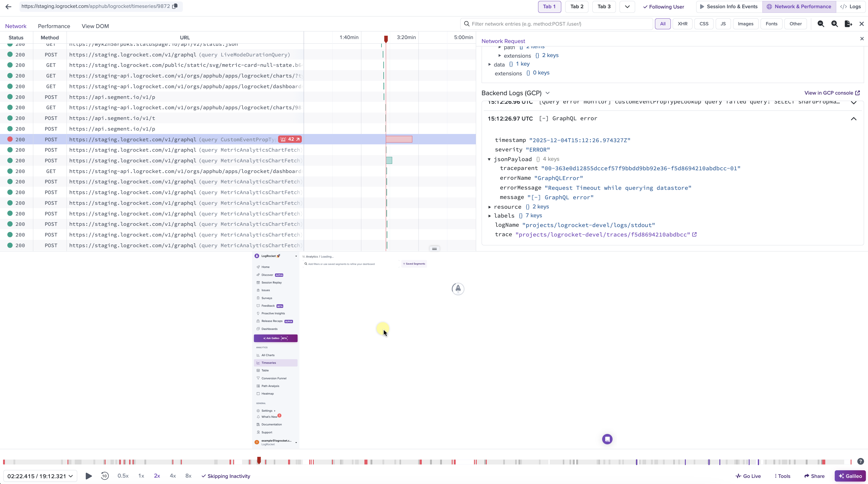Open the help question mark icon
This screenshot has height=484, width=868.
860,461
